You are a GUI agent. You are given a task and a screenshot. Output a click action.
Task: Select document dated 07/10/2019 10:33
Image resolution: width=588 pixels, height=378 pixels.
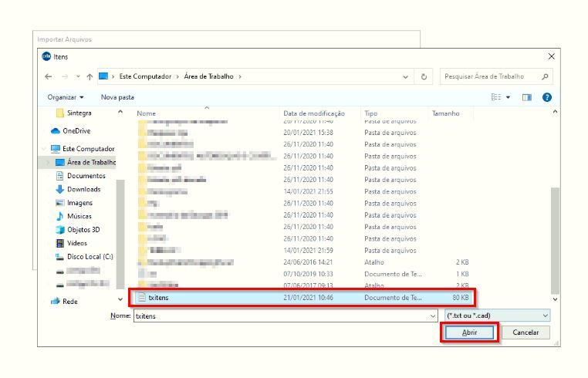point(302,274)
